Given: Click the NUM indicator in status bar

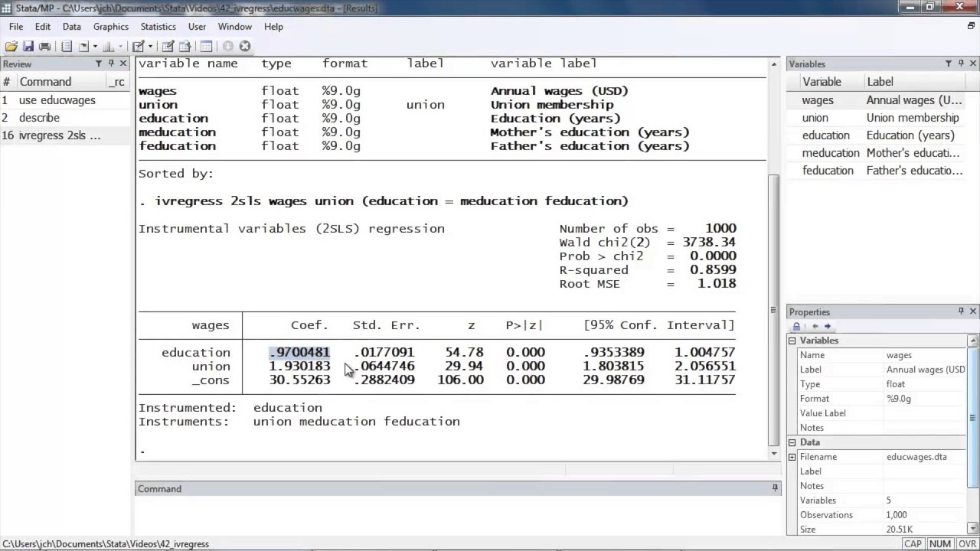Looking at the screenshot, I should coord(939,544).
